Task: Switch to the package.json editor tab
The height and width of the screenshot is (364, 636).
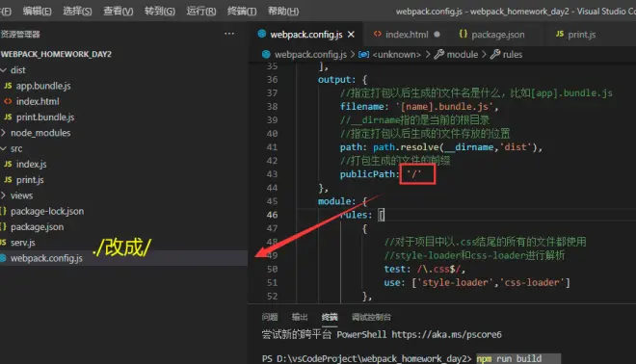Action: click(491, 35)
